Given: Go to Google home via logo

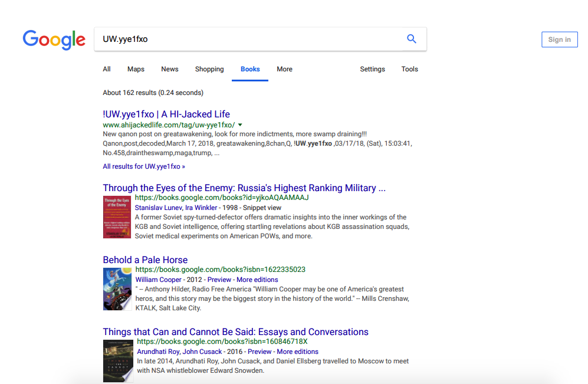Looking at the screenshot, I should pos(54,40).
